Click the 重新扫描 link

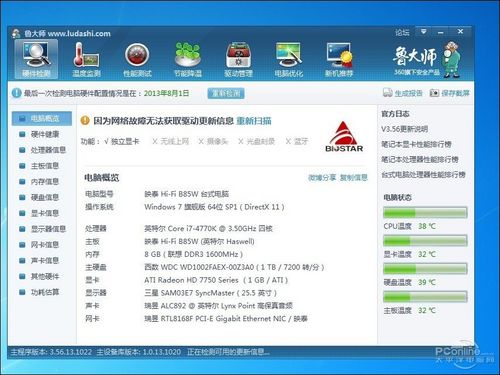(254, 121)
